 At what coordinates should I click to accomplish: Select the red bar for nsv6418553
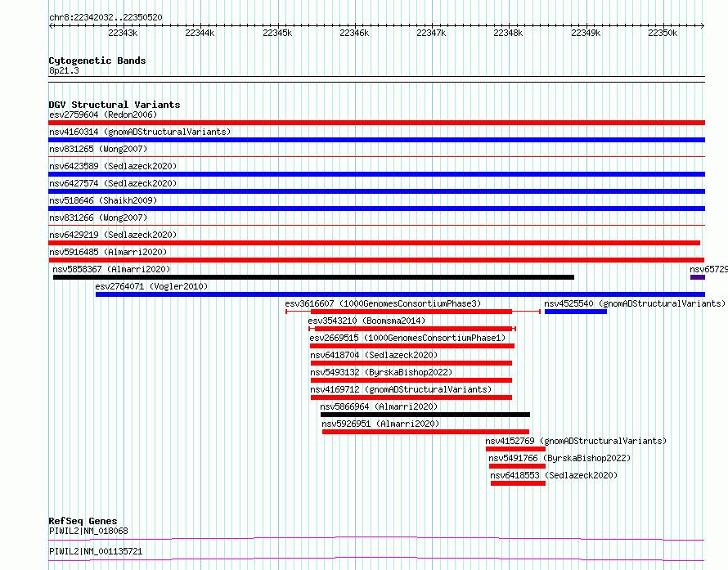coord(518,483)
